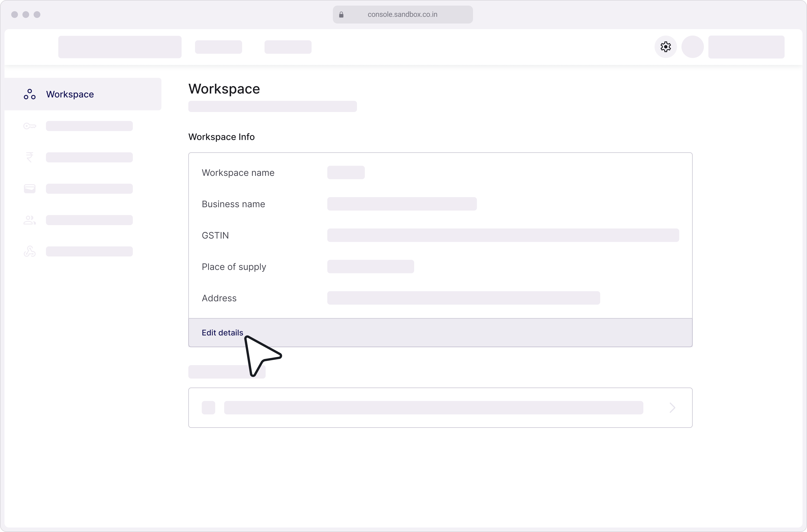Open the settings gear icon
The height and width of the screenshot is (532, 807).
point(665,47)
